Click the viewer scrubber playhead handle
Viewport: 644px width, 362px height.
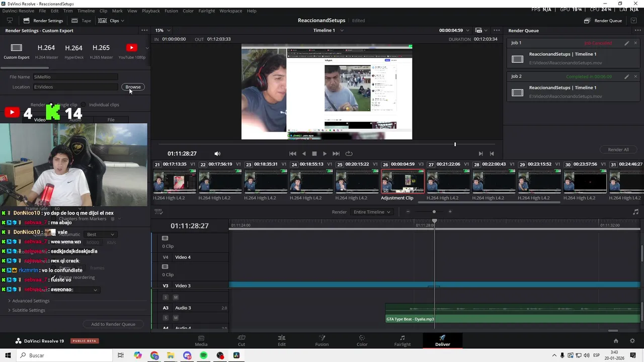tap(455, 144)
